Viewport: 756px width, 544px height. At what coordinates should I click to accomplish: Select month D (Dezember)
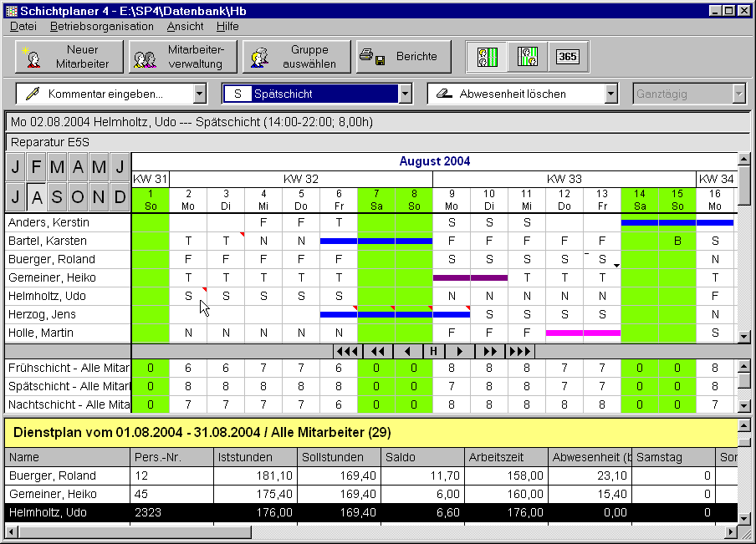[x=120, y=197]
